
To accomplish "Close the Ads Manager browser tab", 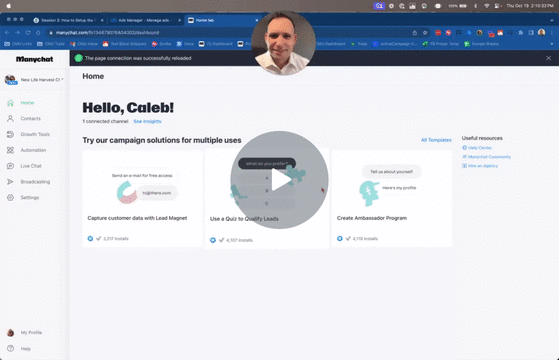I will [x=179, y=20].
